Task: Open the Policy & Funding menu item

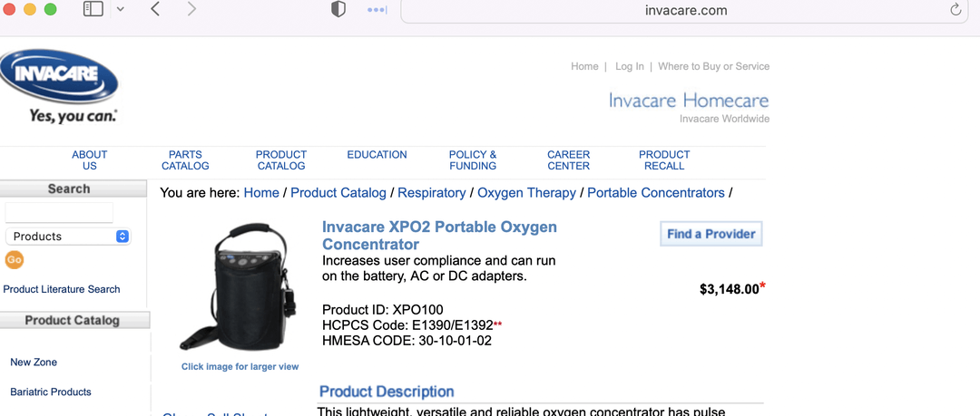Action: [x=473, y=160]
